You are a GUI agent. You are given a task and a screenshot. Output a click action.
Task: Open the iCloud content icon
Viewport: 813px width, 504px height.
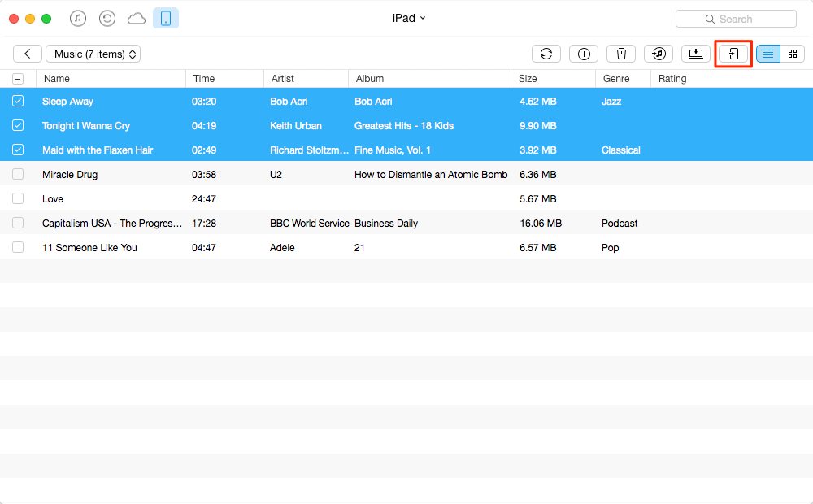click(x=137, y=20)
